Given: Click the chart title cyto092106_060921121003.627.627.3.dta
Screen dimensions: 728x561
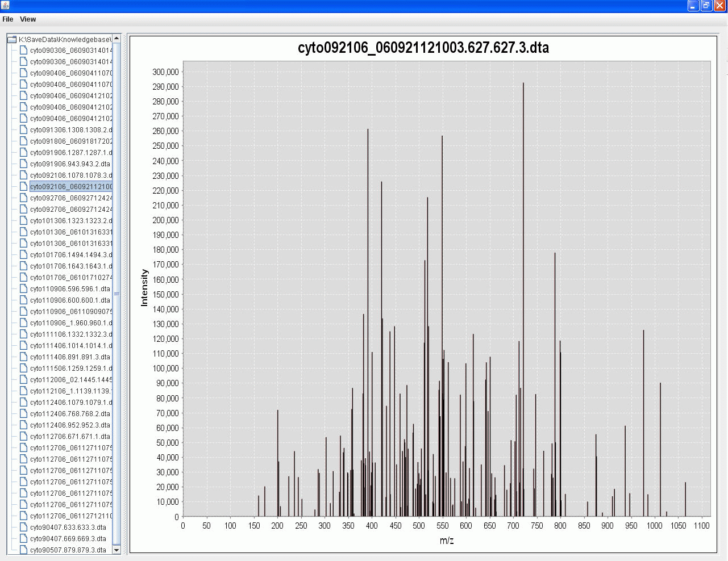Looking at the screenshot, I should 423,47.
